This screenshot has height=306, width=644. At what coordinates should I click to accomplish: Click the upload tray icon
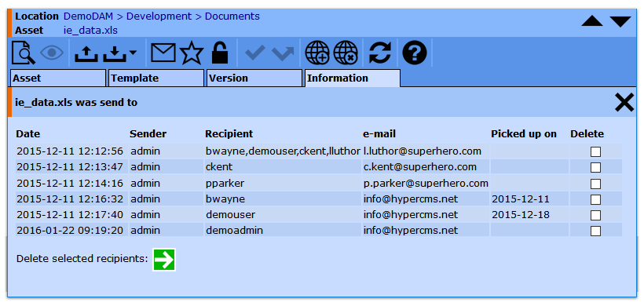pyautogui.click(x=86, y=53)
